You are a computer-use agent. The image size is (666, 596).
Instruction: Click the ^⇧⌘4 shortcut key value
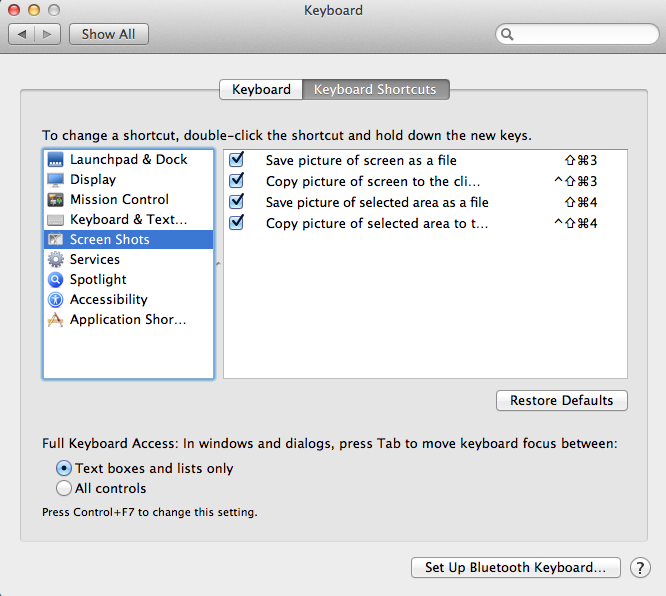point(576,223)
